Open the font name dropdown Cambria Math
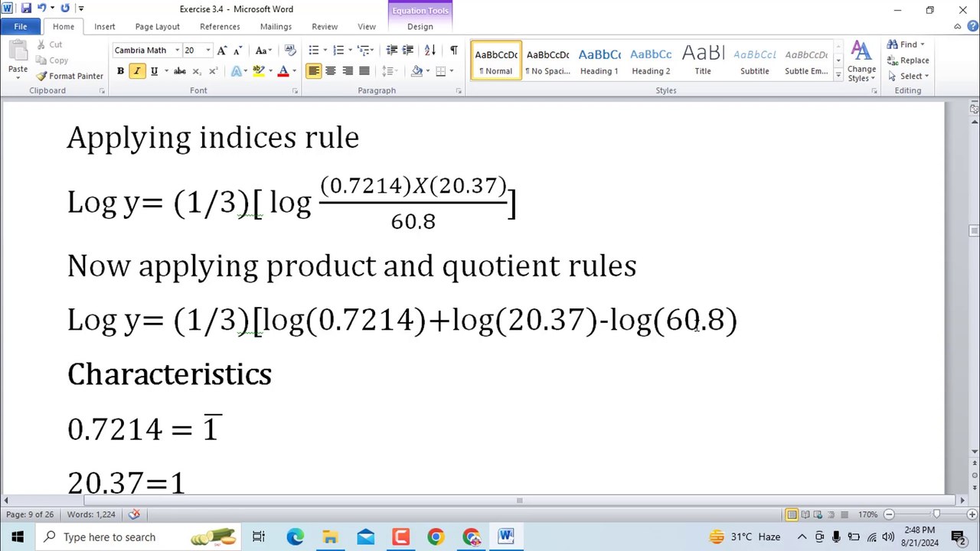 (177, 51)
